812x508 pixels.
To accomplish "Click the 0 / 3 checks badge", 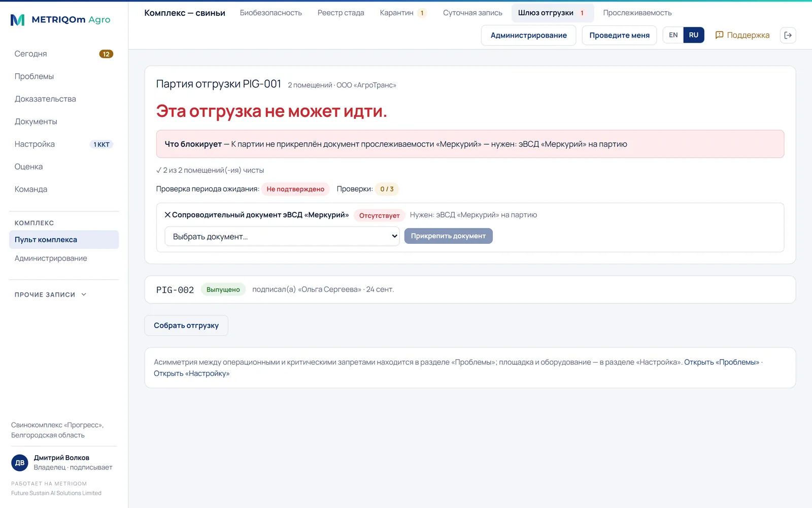I will [x=387, y=189].
